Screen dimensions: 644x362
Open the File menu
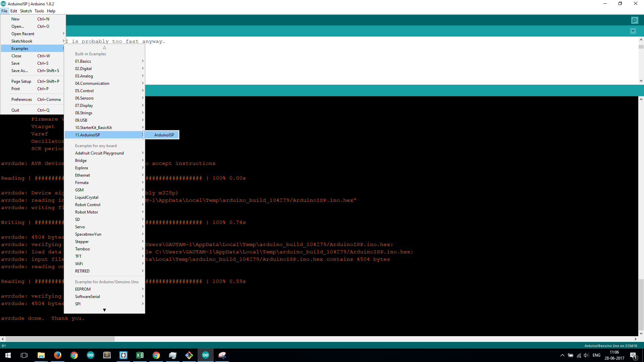click(x=4, y=11)
